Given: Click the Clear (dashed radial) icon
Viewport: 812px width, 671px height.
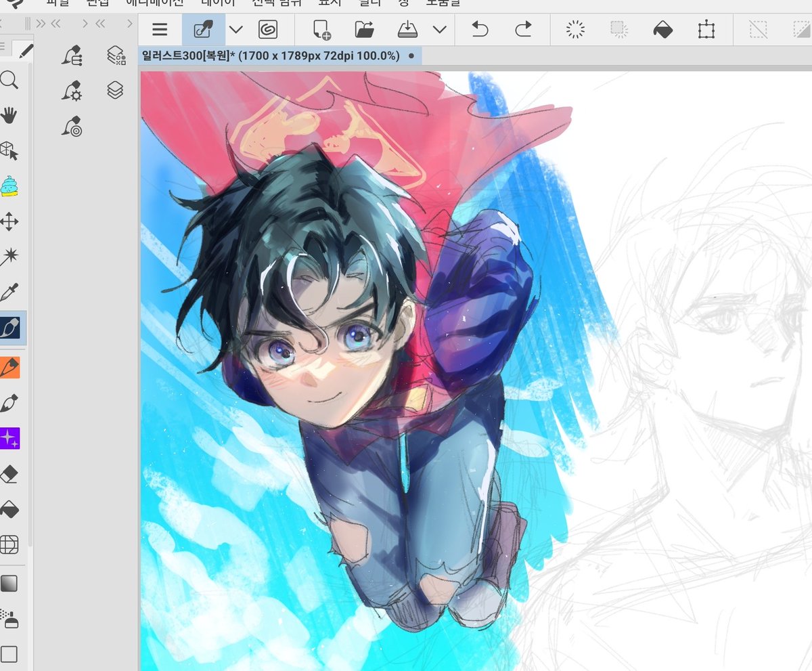Looking at the screenshot, I should click(x=575, y=30).
